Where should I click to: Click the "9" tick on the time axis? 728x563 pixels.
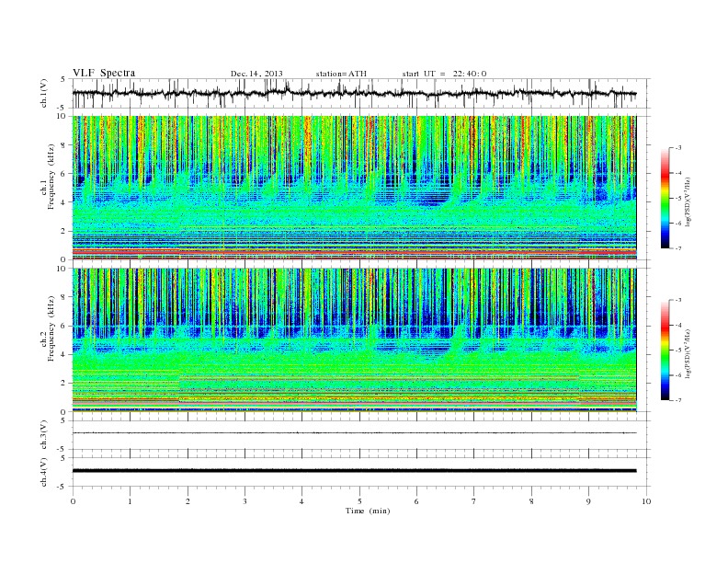click(588, 501)
